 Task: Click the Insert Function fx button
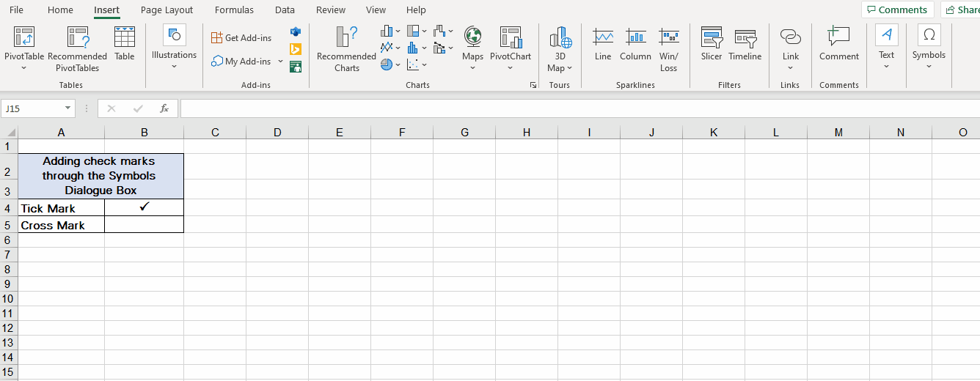[164, 108]
